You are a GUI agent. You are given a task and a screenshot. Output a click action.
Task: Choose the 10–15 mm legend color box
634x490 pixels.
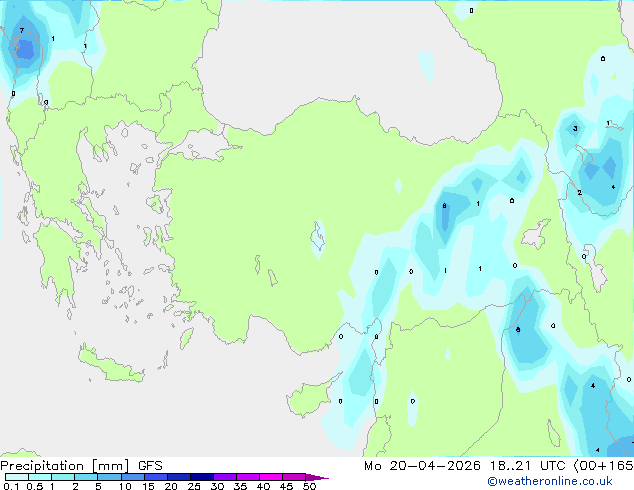pyautogui.click(x=133, y=477)
